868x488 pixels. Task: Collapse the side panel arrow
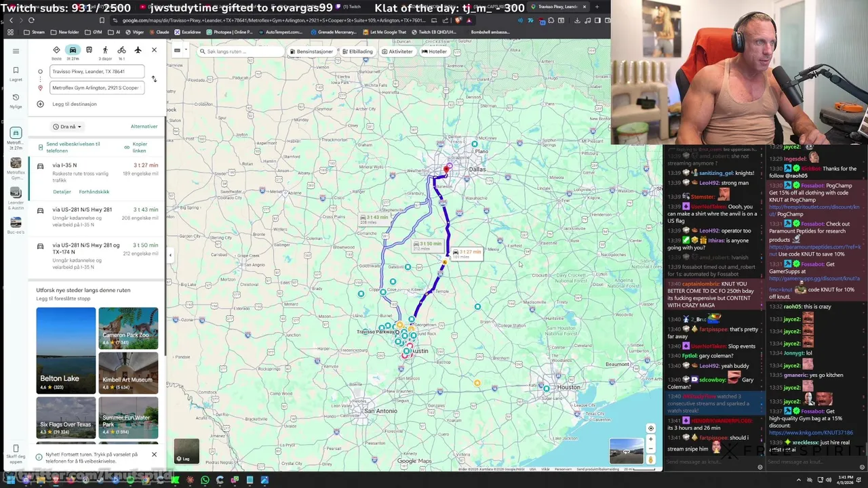click(x=170, y=256)
